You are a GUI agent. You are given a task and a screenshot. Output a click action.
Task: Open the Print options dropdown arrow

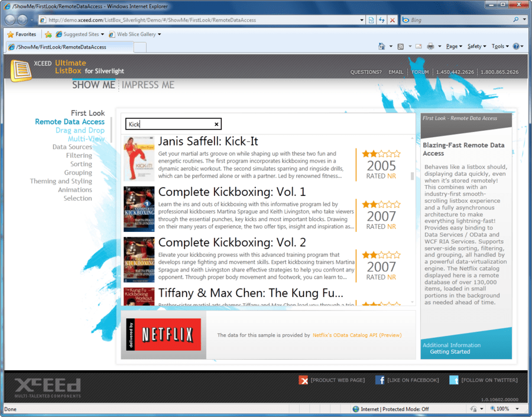439,47
